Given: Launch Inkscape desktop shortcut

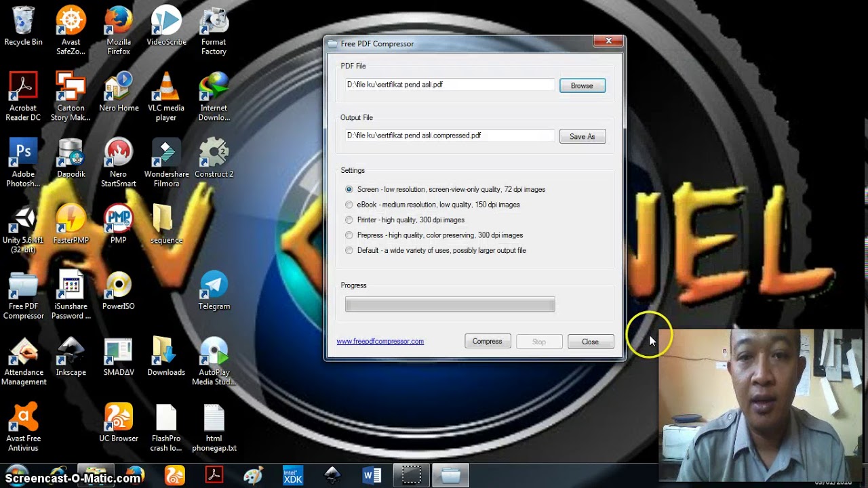Looking at the screenshot, I should (71, 357).
